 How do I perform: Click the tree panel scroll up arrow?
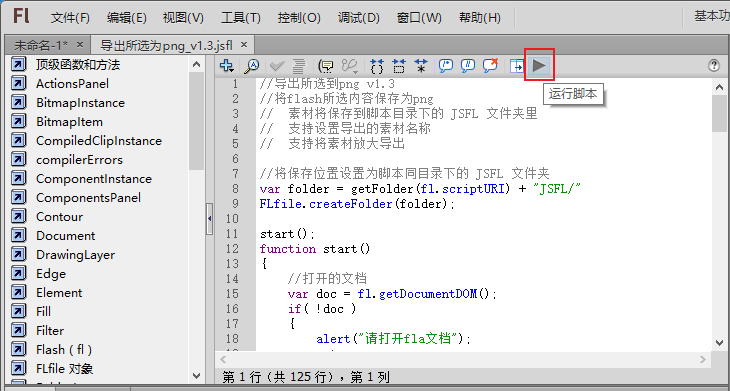(x=196, y=65)
